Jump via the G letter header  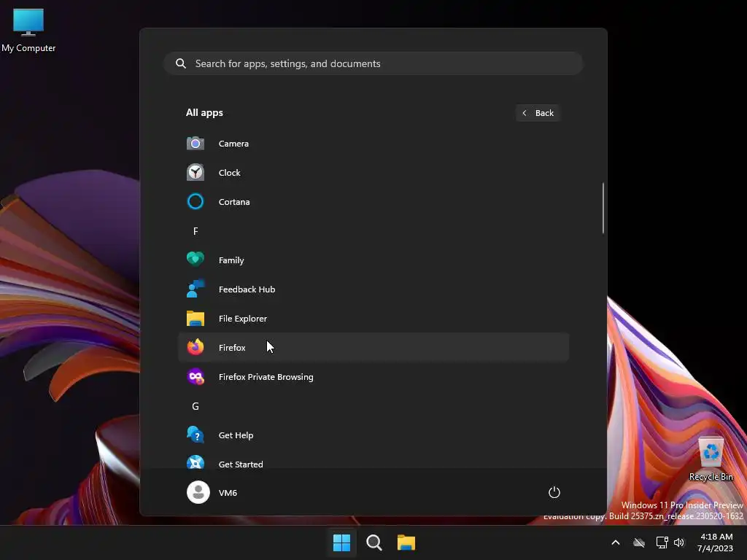tap(196, 406)
